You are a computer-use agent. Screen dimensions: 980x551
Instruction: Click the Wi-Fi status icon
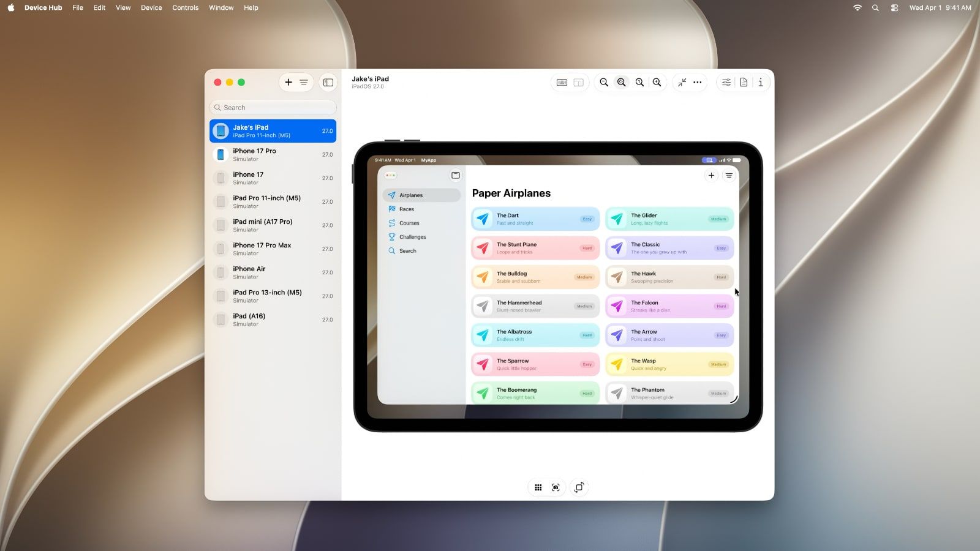[x=858, y=8]
